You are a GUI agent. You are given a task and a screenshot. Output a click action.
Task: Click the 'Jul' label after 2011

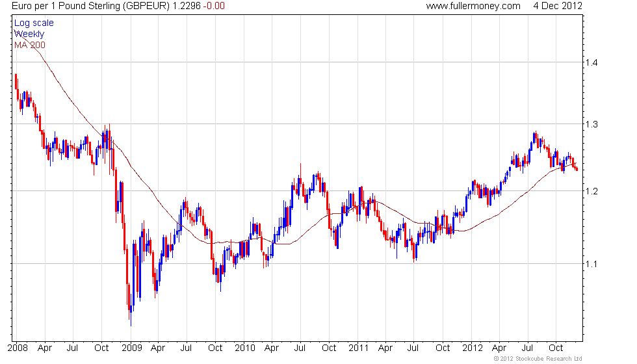413,348
